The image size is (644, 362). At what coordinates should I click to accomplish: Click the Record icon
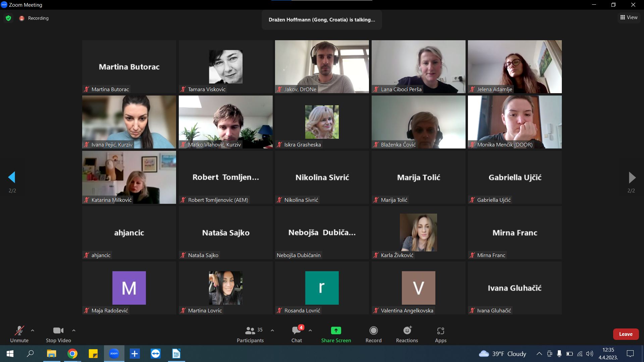[x=373, y=331]
